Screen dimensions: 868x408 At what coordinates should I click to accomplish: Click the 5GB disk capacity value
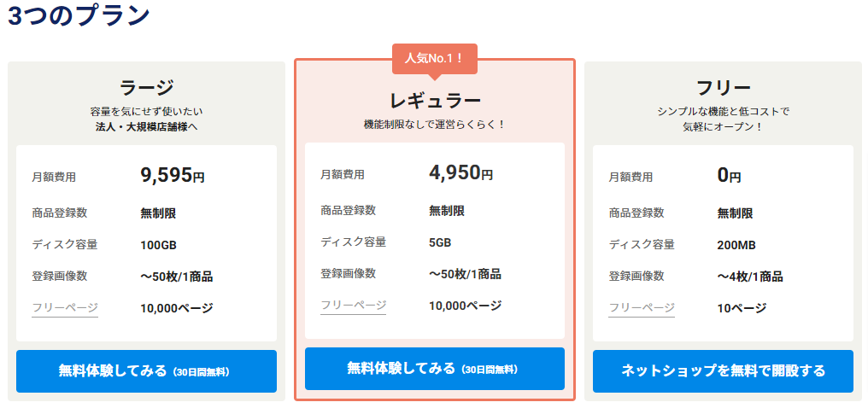(439, 242)
